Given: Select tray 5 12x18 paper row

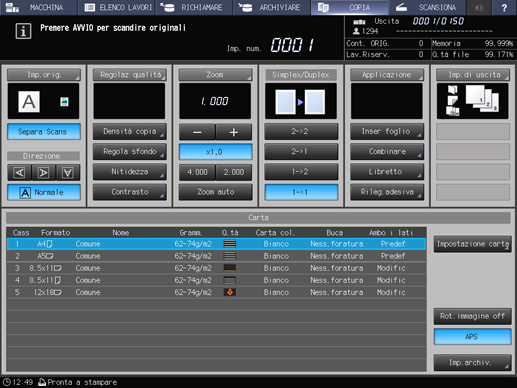Looking at the screenshot, I should [216, 292].
